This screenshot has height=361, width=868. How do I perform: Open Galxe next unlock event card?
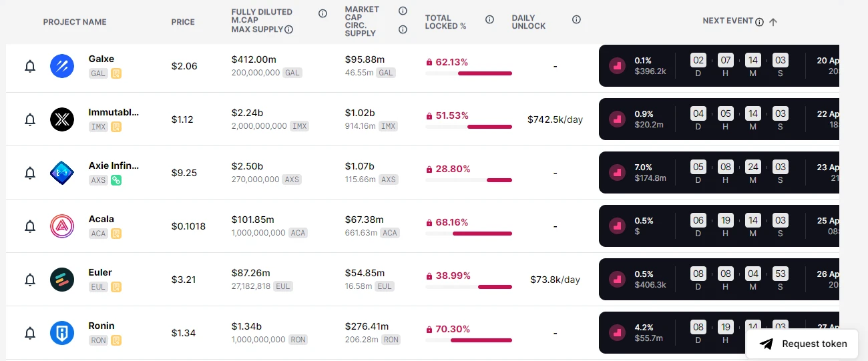click(x=719, y=65)
